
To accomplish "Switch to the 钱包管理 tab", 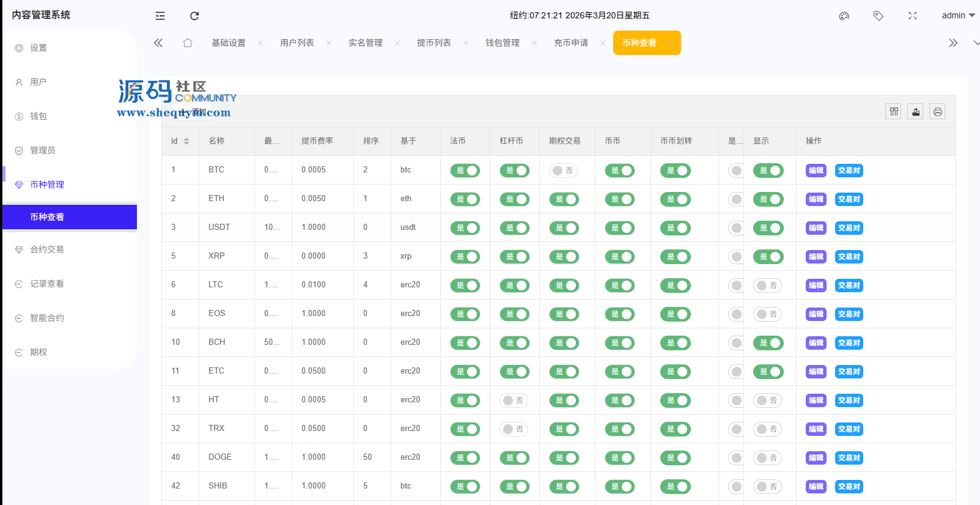I will point(503,43).
